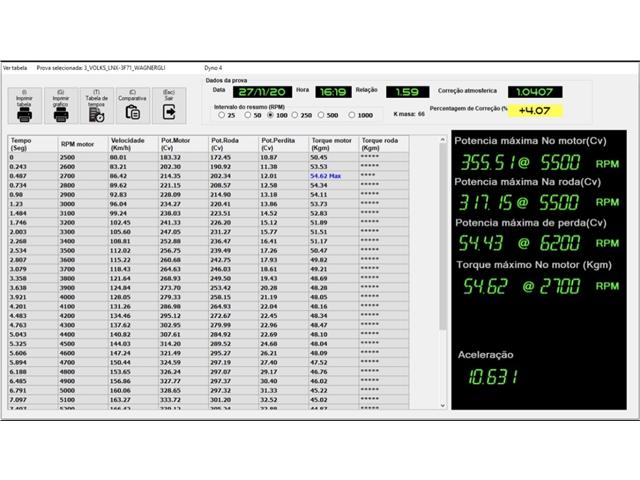The width and height of the screenshot is (640, 480).
Task: Click the yellow +4.07 correction percentage
Action: click(536, 111)
